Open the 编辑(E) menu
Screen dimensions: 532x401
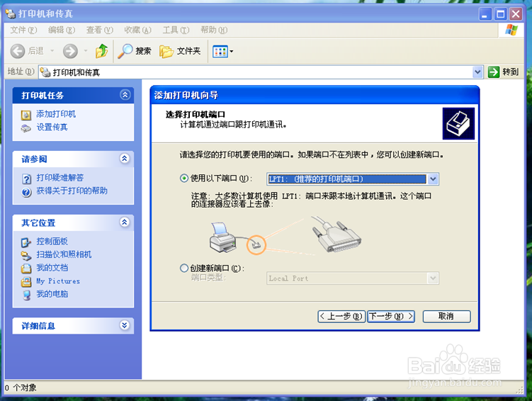[x=62, y=30]
